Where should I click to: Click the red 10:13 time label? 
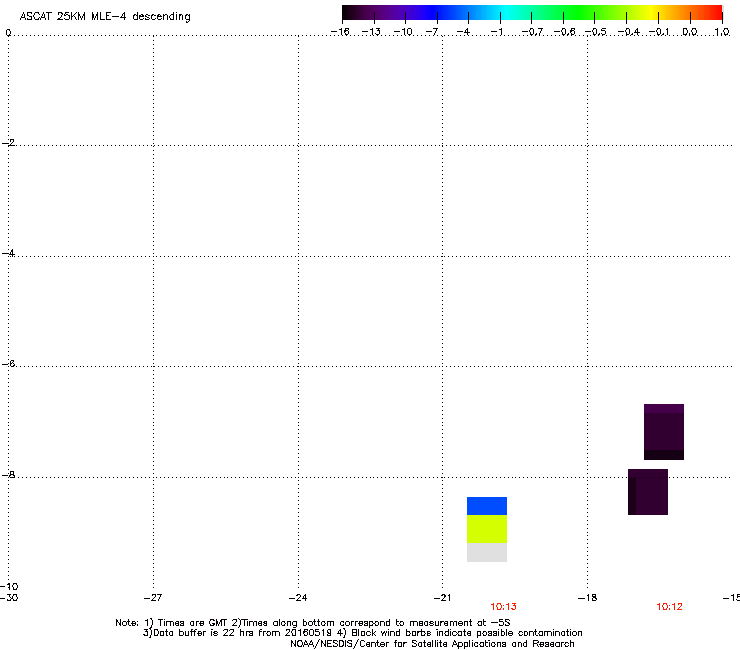tap(503, 607)
